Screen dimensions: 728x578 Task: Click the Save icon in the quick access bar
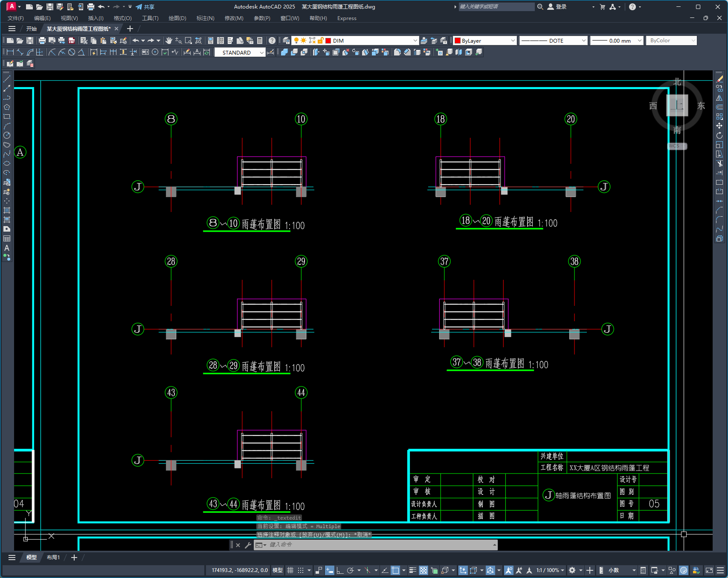[x=50, y=7]
